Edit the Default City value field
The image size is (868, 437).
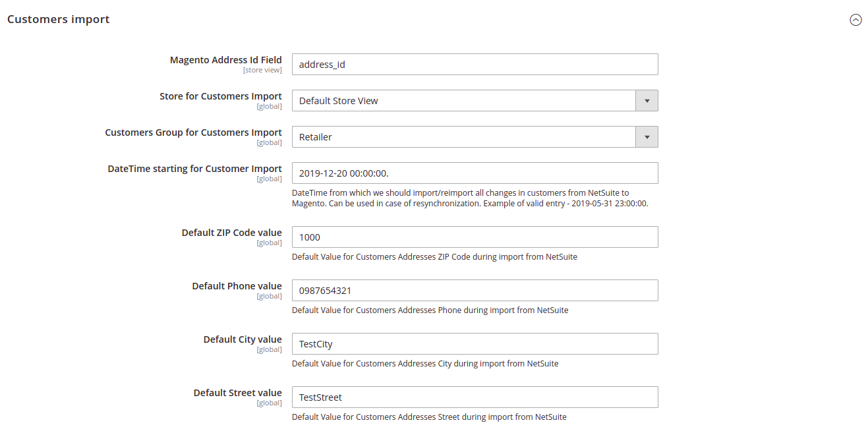click(475, 344)
